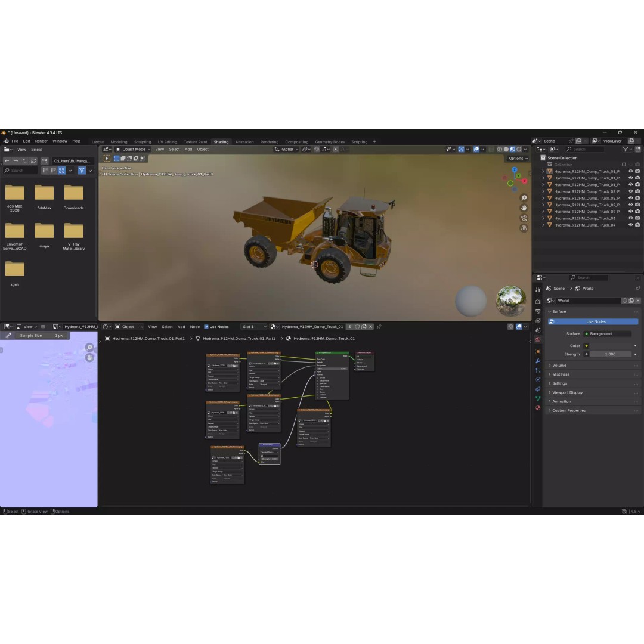Screen dimensions: 644x644
Task: Select material preview shading mode
Action: coord(512,150)
